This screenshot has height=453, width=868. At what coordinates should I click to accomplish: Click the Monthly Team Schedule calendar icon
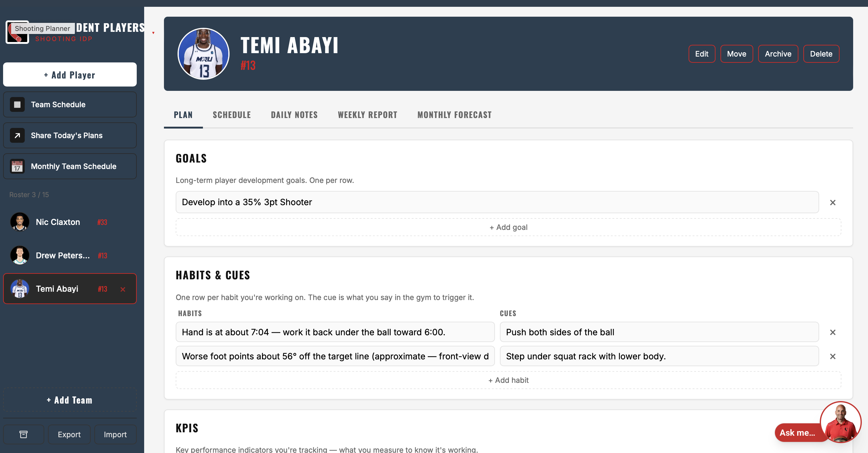coord(17,167)
